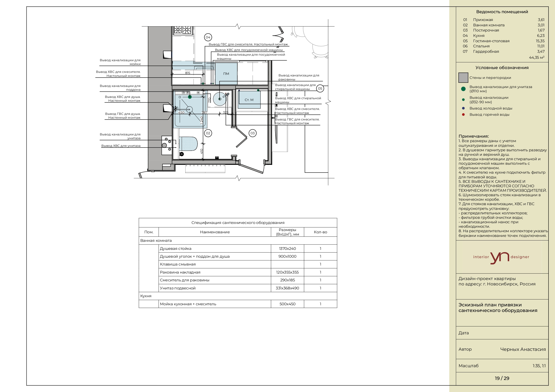Click vertical dimension value 1240
Image resolution: width=555 pixels, height=392 pixels.
(x=202, y=120)
